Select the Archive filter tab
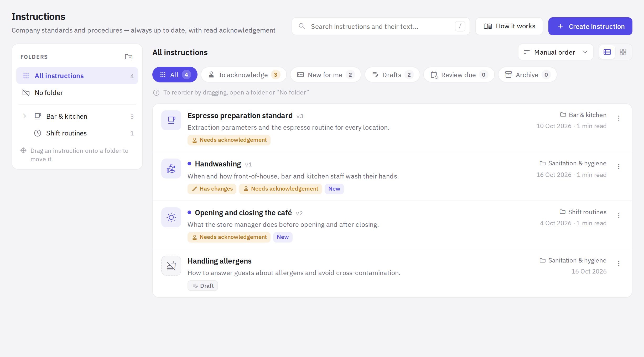Image resolution: width=644 pixels, height=357 pixels. point(527,75)
